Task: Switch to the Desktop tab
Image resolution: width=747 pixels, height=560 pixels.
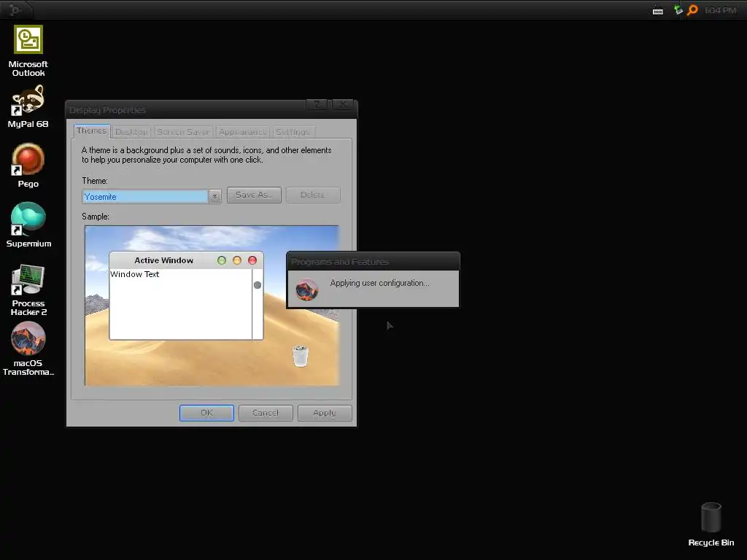Action: click(x=131, y=132)
